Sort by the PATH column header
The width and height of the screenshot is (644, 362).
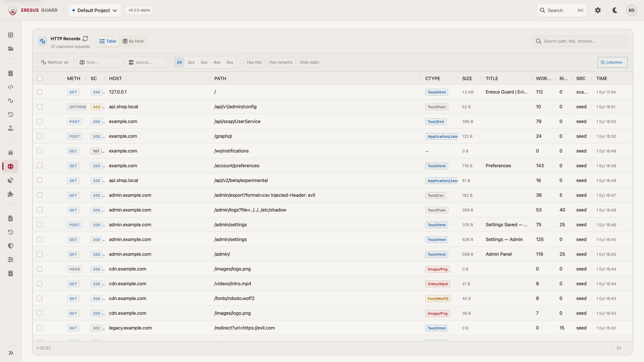[220, 78]
